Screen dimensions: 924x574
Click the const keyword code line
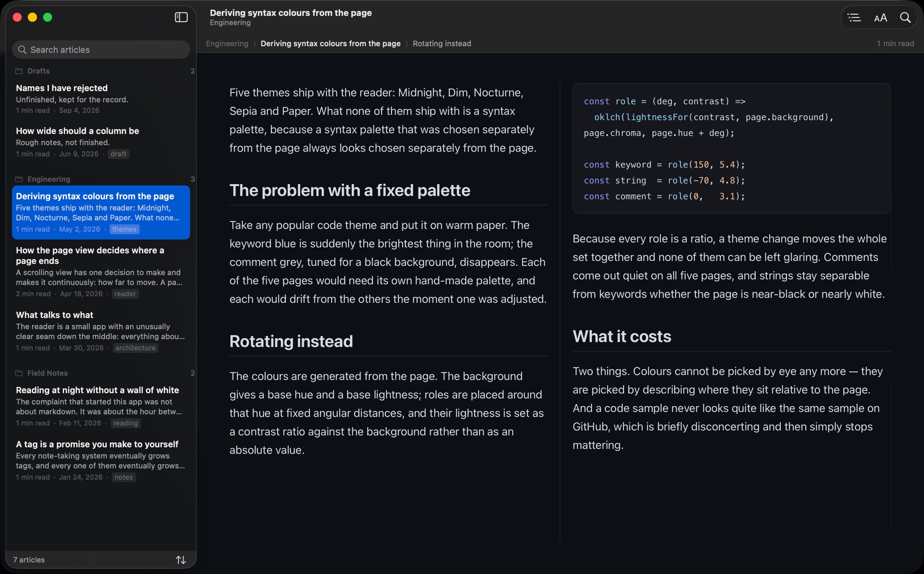tap(664, 165)
